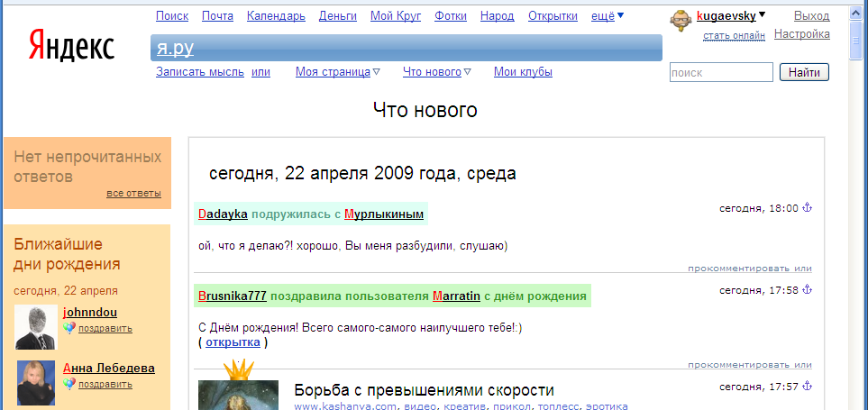
Task: Open Marratin profile link
Action: tap(456, 296)
